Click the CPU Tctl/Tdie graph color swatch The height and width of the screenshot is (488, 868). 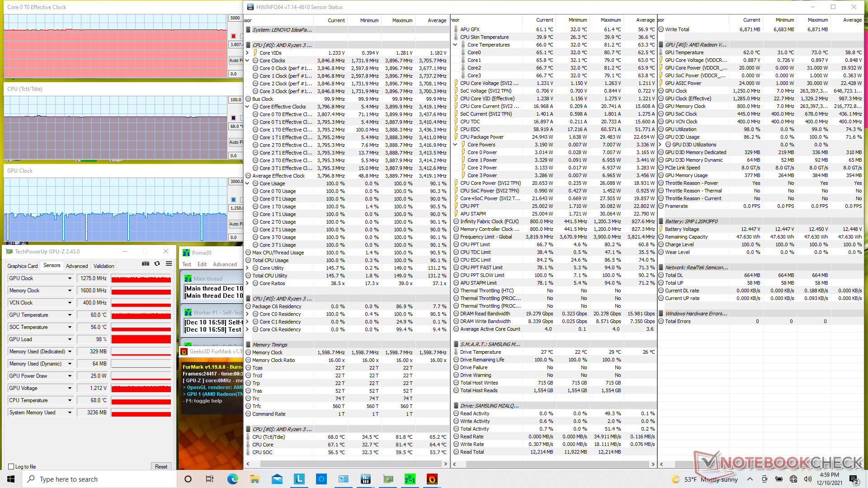[x=233, y=118]
